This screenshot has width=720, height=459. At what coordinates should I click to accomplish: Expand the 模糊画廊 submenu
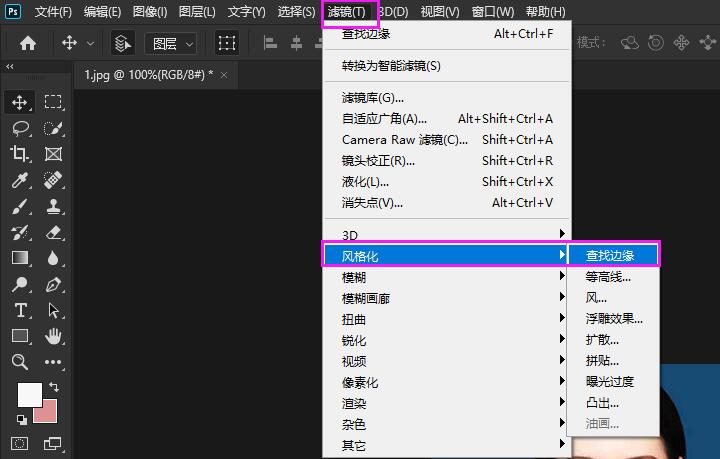tap(446, 298)
